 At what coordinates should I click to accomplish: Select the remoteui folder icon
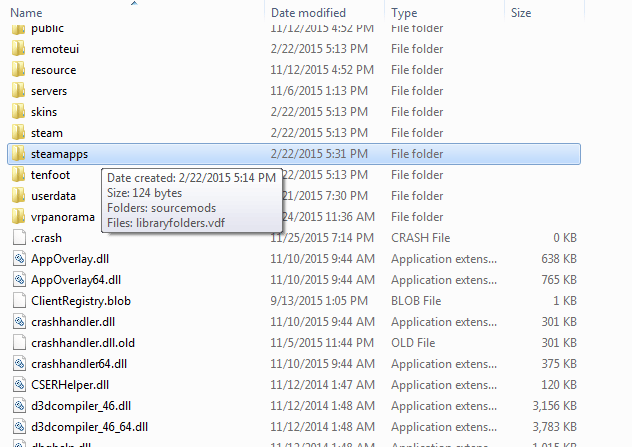pos(19,49)
